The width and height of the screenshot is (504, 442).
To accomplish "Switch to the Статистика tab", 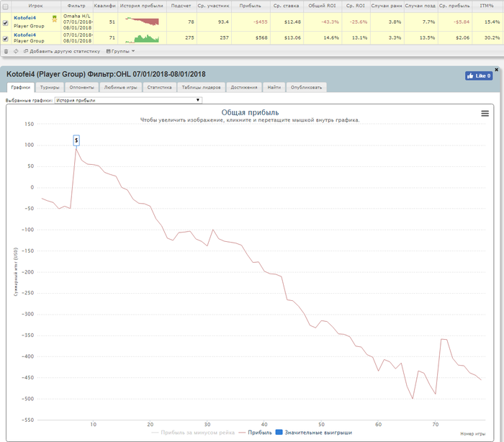I will pyautogui.click(x=159, y=87).
